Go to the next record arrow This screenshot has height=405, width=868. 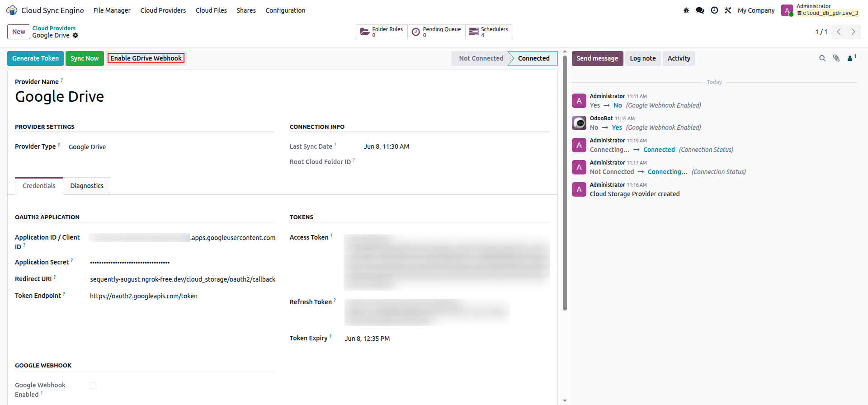(x=854, y=32)
